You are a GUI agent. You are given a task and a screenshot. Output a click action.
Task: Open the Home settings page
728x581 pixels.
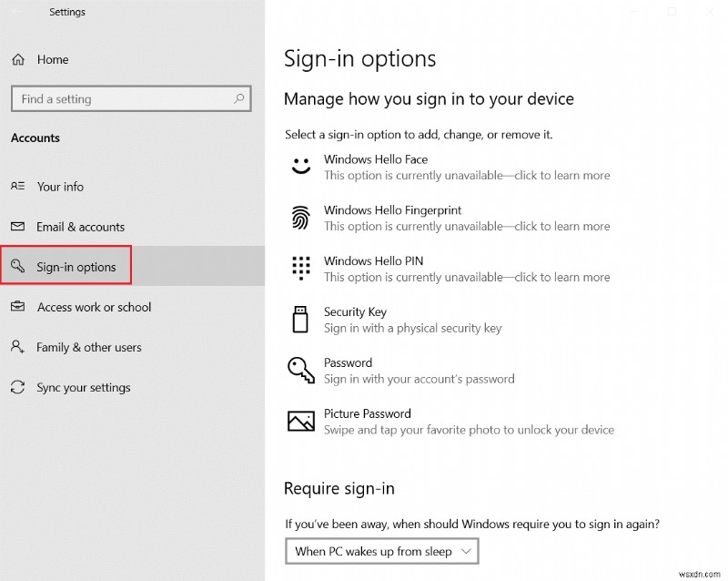(x=132, y=59)
